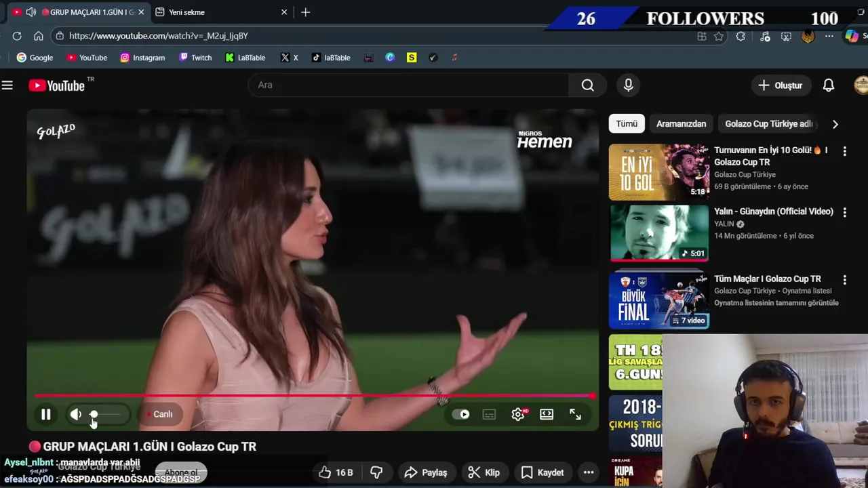Submit search with the magnifier icon
Viewport: 868px width, 488px height.
588,85
